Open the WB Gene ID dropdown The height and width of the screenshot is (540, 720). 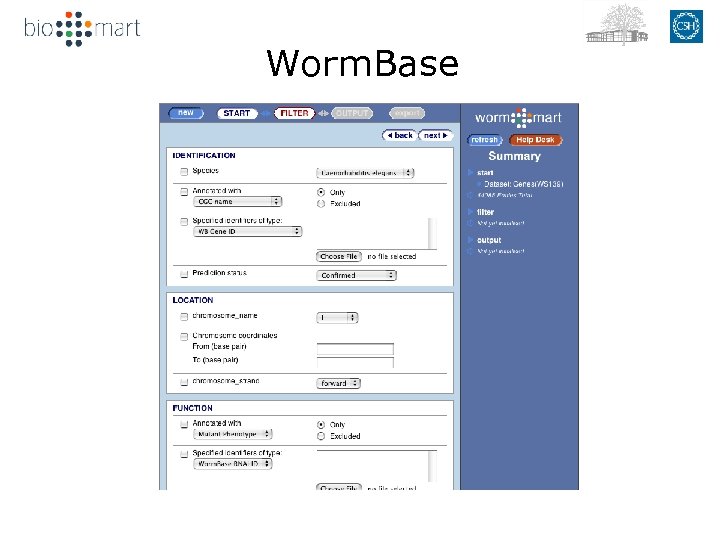tap(248, 231)
